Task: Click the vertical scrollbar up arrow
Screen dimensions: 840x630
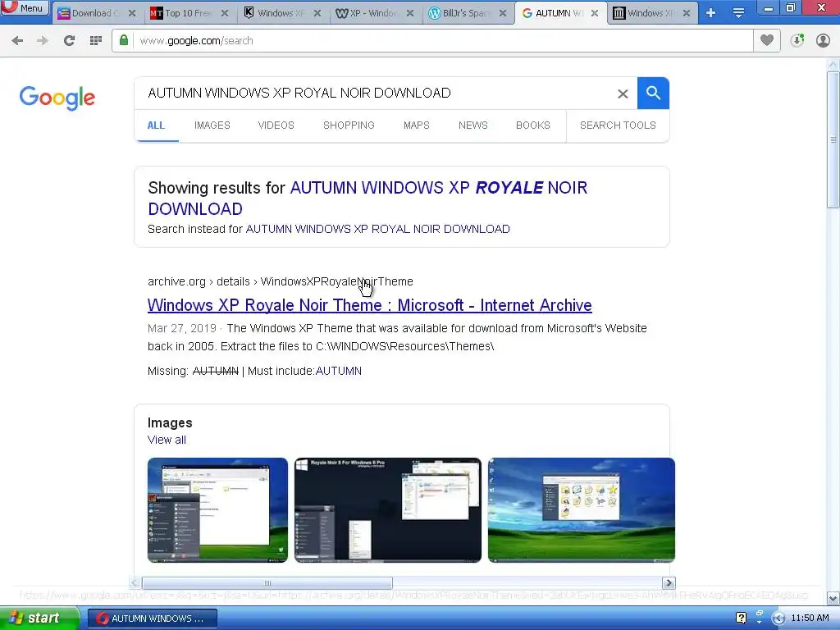Action: point(833,65)
